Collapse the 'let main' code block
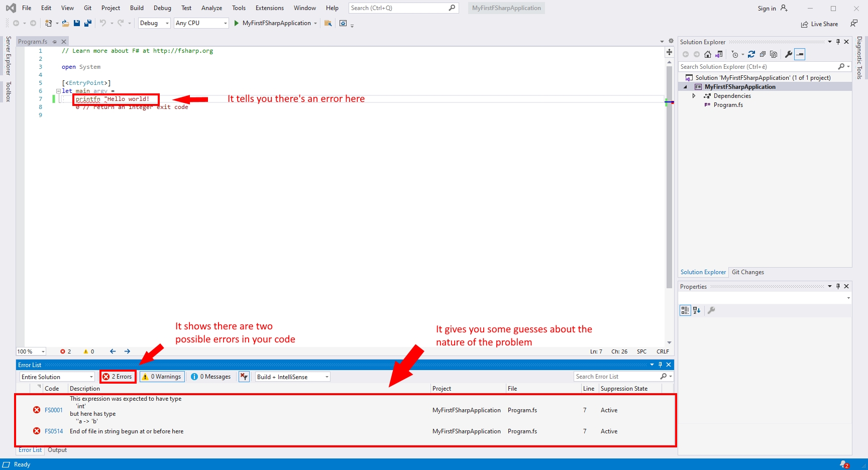Image resolution: width=868 pixels, height=470 pixels. [x=58, y=91]
